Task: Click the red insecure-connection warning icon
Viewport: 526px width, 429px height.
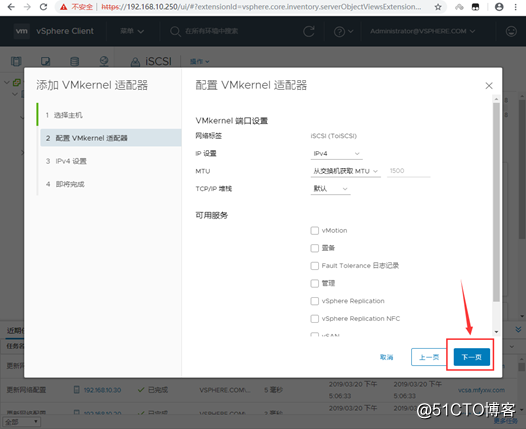Action: coord(63,7)
